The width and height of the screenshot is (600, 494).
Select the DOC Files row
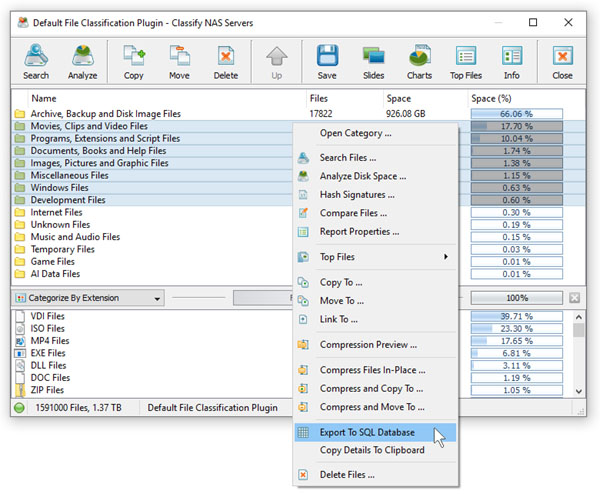153,378
